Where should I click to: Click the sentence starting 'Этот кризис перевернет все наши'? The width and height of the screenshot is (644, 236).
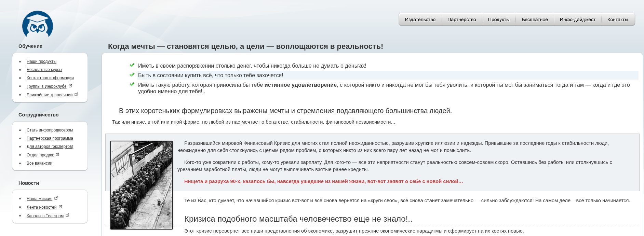354,231
